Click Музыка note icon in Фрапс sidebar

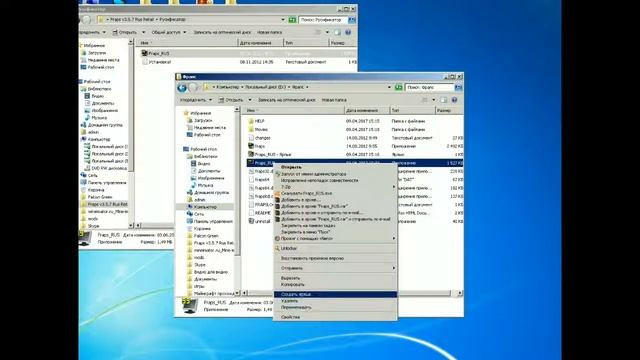tap(194, 185)
